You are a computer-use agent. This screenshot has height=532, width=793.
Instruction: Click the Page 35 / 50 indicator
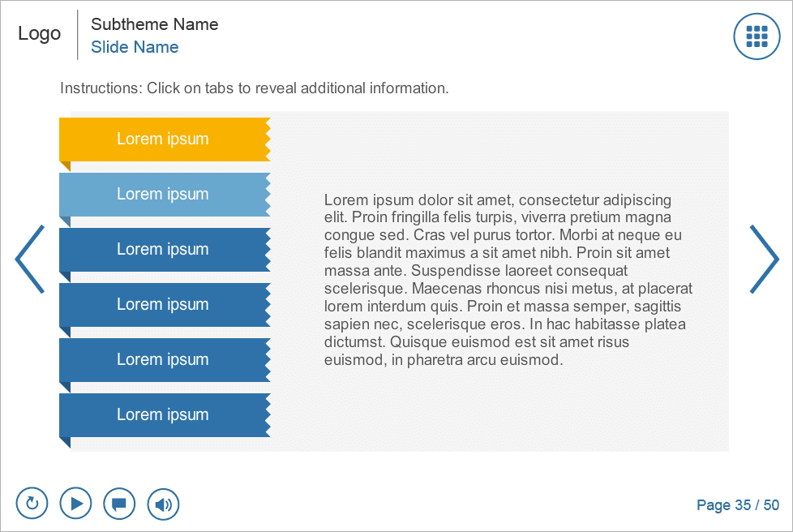click(737, 505)
